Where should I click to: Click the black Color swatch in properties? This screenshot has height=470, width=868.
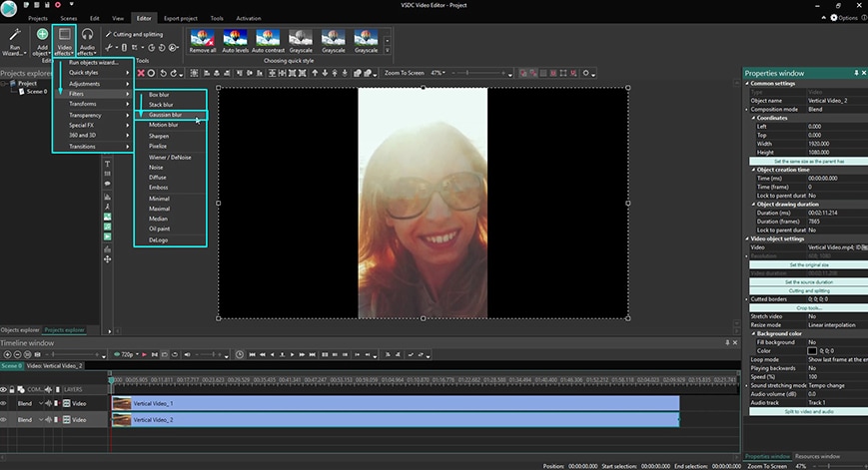point(812,351)
